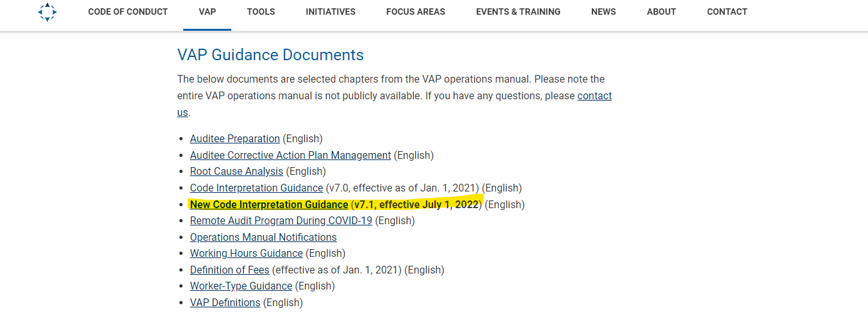Follow the 'contact us' link
The height and width of the screenshot is (317, 868).
point(594,96)
